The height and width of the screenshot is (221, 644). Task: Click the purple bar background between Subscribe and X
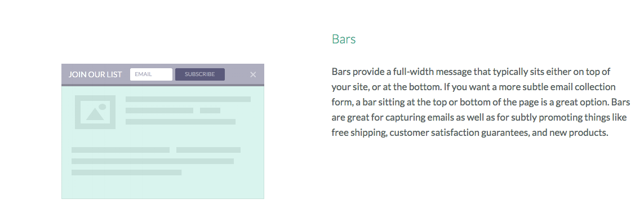tap(237, 74)
